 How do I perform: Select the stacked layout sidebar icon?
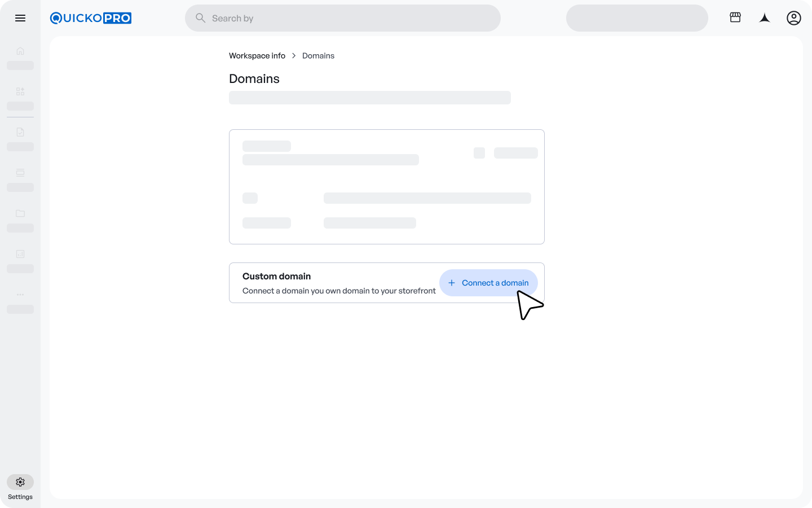[x=20, y=173]
